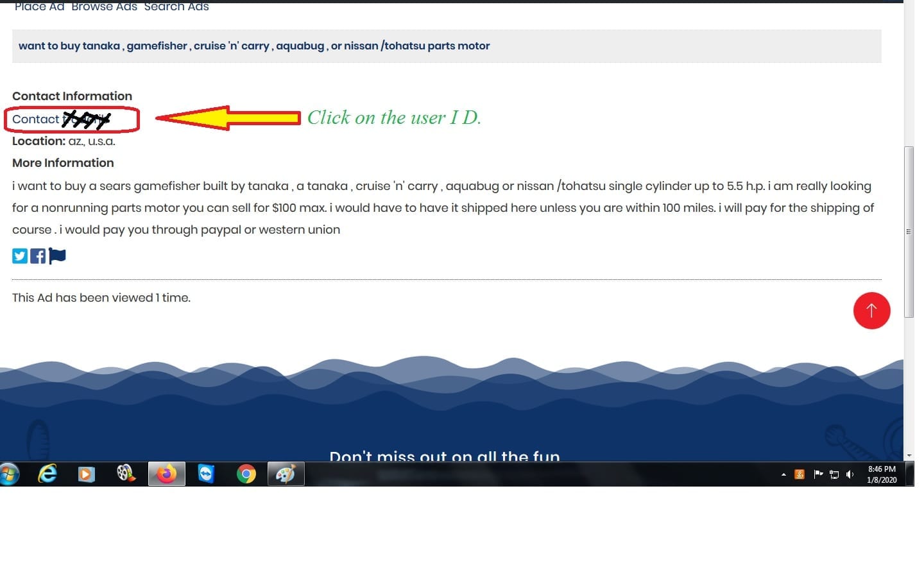Open the Place Ad menu item
The height and width of the screenshot is (588, 924).
[x=39, y=6]
